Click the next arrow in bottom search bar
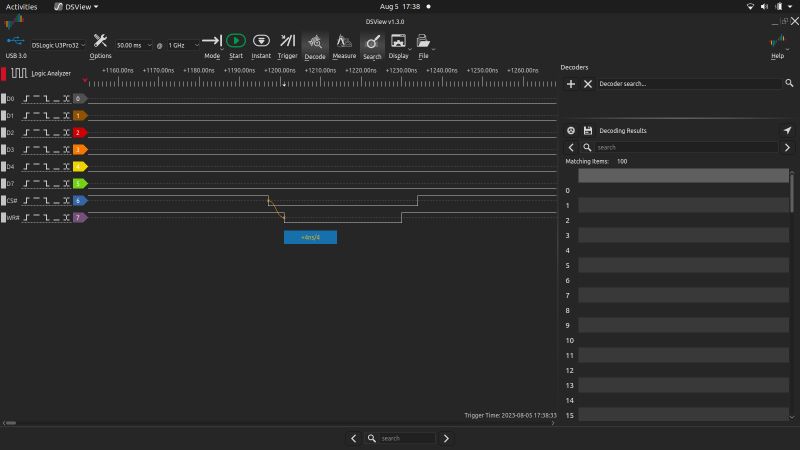 [x=446, y=438]
